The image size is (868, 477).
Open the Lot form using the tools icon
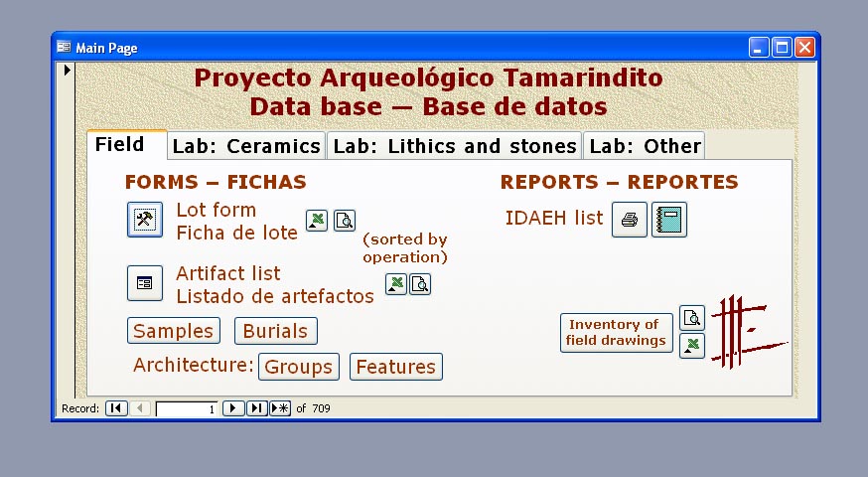tap(145, 220)
